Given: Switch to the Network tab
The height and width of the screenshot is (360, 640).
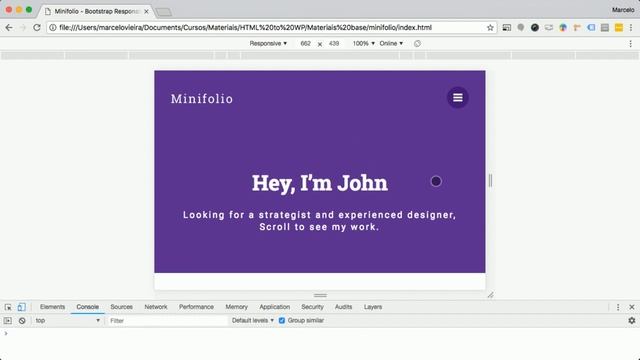Looking at the screenshot, I should tap(156, 307).
